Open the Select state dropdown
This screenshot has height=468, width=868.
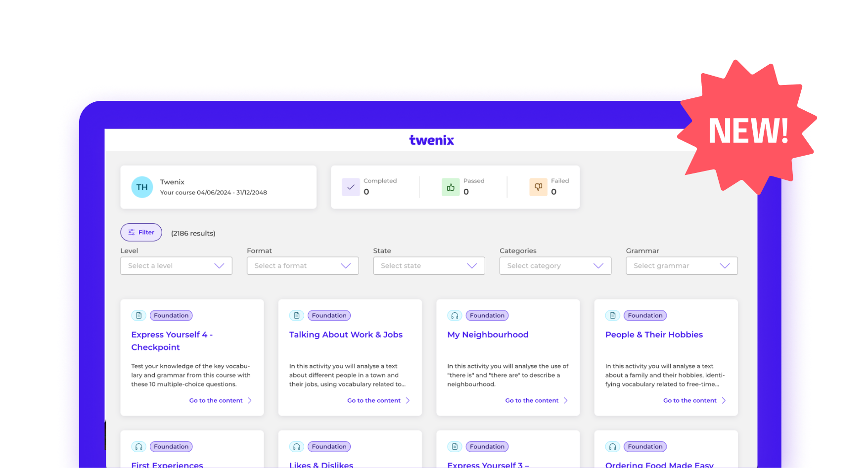click(429, 266)
